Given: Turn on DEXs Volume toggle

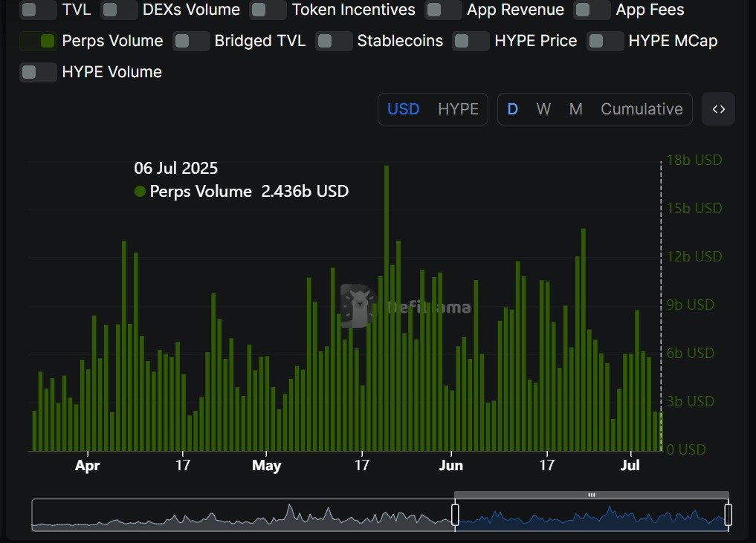Looking at the screenshot, I should coord(119,10).
